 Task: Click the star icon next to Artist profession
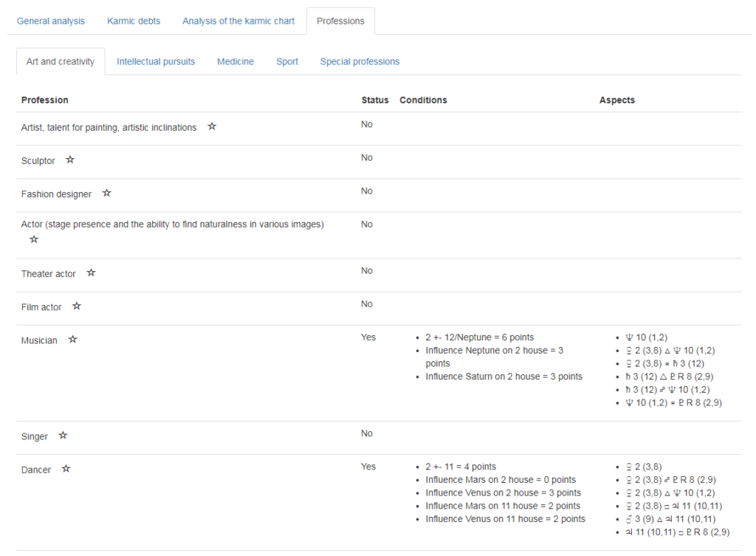(x=212, y=127)
